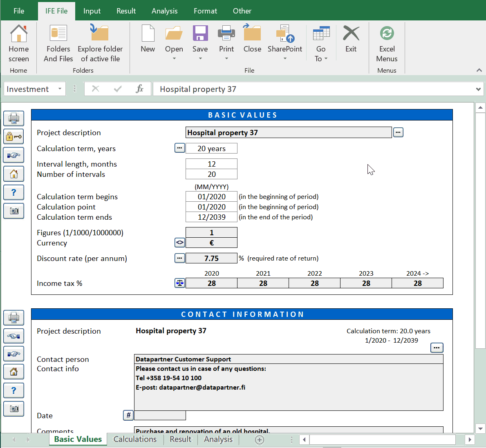
Task: Click ellipsis button beside Project description field
Action: pos(398,132)
